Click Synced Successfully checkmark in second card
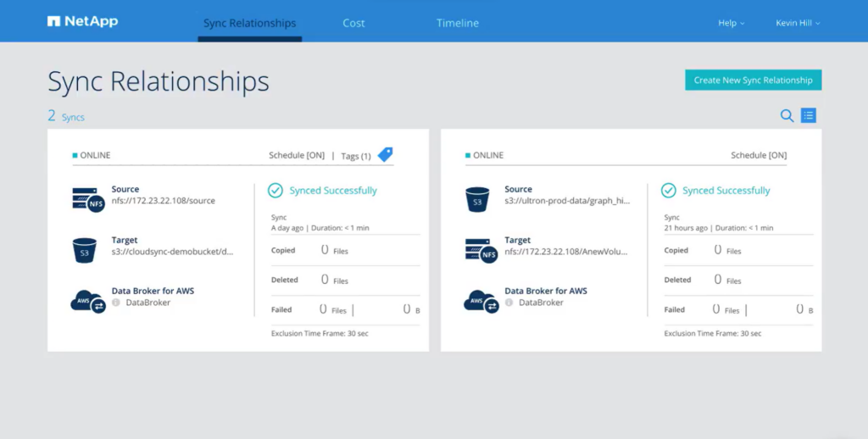Viewport: 868px width, 439px height. tap(668, 191)
